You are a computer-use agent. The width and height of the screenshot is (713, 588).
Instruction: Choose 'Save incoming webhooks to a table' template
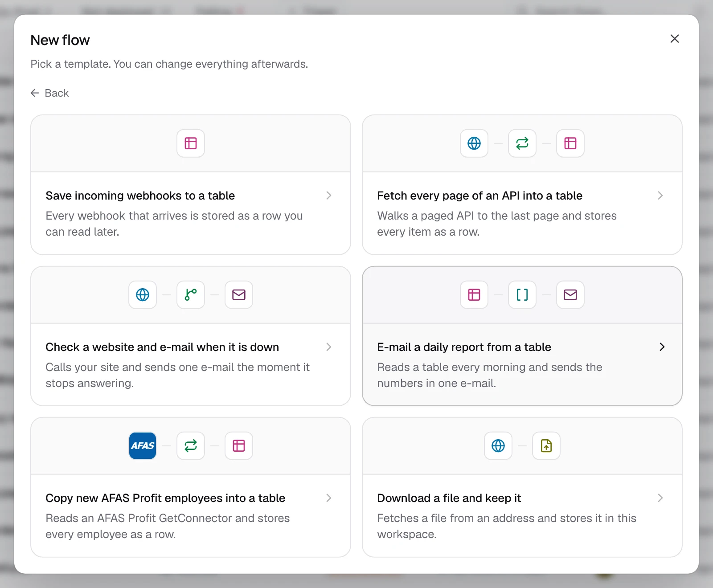pyautogui.click(x=191, y=185)
